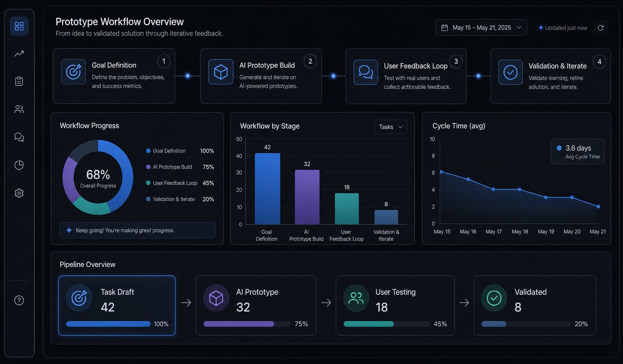Screen dimensions: 623x364
Task: Click the May 15 data point on cycle chart
Action: [x=441, y=172]
